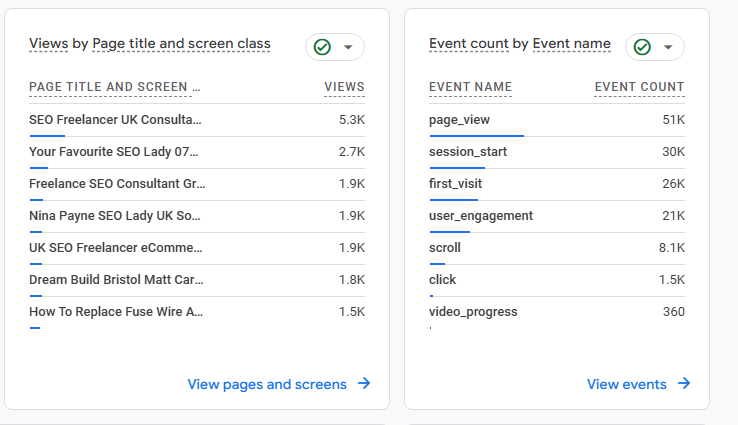Click the arrow icon beside View events
The height and width of the screenshot is (425, 738).
click(x=684, y=383)
